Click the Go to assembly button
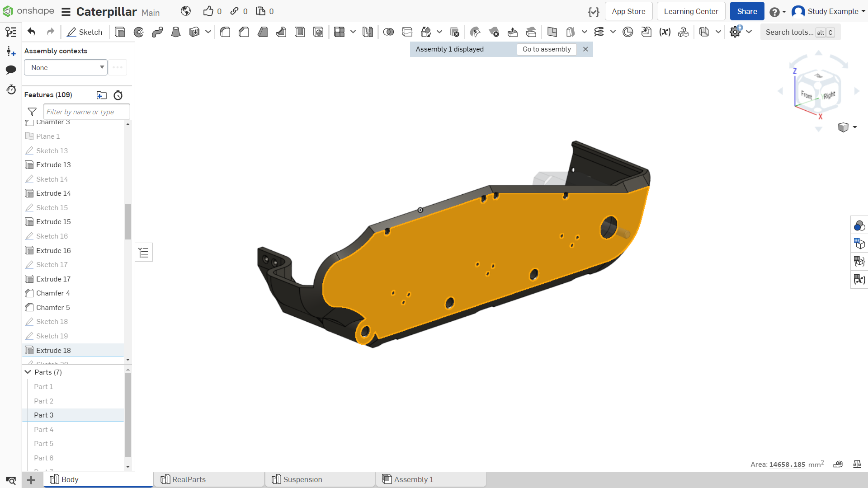The image size is (868, 488). tap(547, 49)
